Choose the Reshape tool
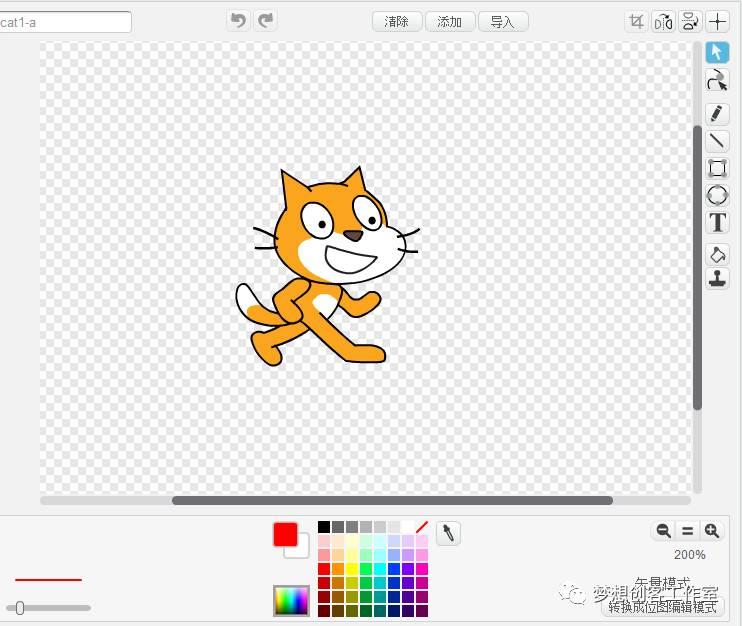 [717, 80]
